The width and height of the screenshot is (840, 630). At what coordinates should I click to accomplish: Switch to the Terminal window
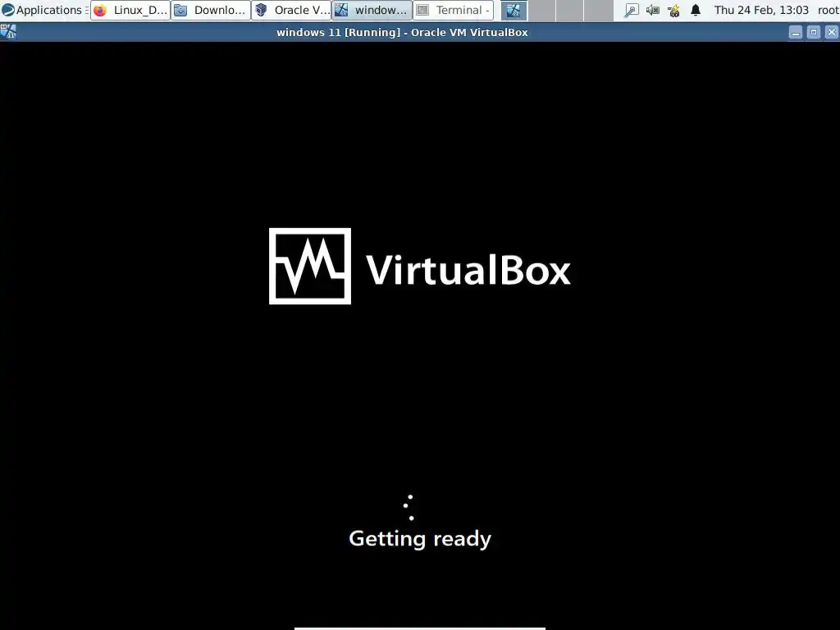(x=453, y=10)
